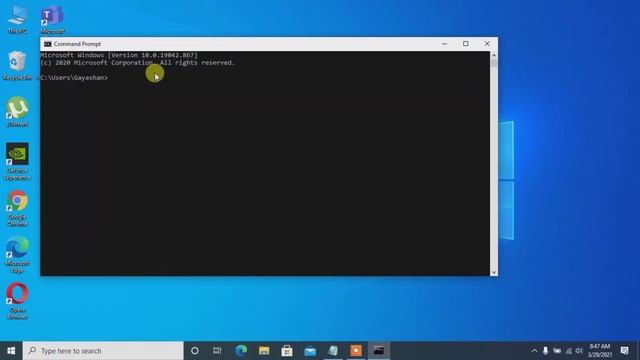Launch Opera Browser from the desktop
The width and height of the screenshot is (640, 360).
point(17,301)
